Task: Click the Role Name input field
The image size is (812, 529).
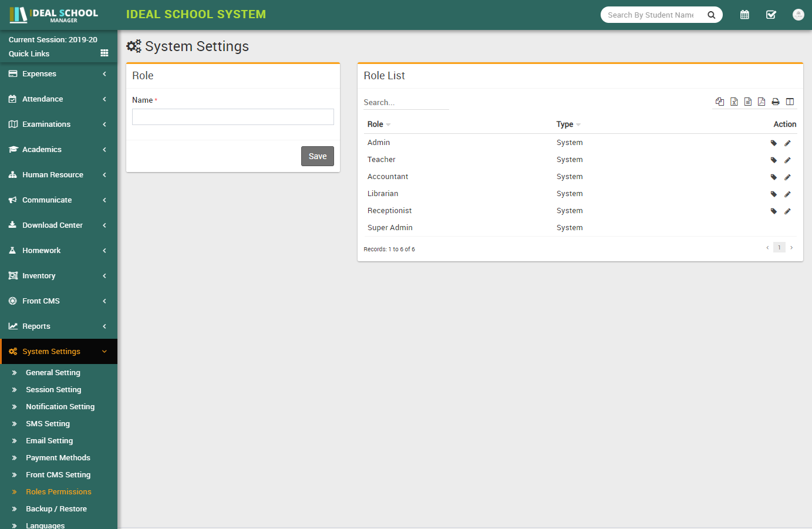Action: (233, 117)
